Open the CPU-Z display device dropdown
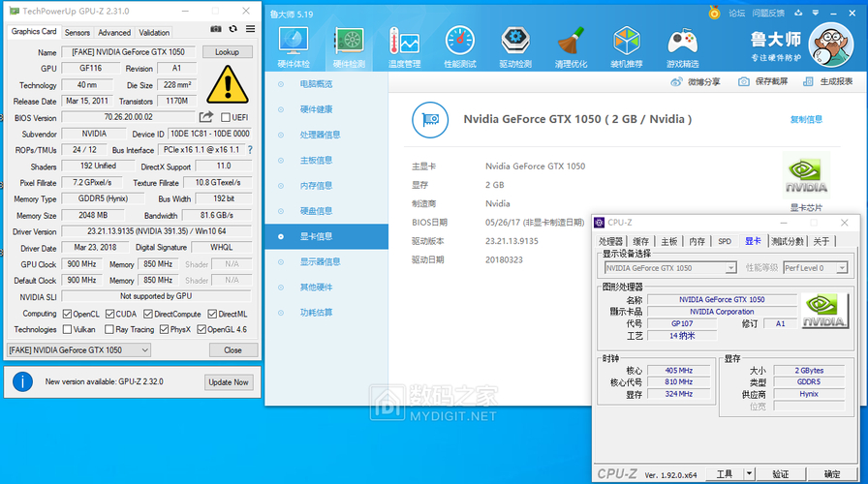This screenshot has height=484, width=868. coord(670,268)
